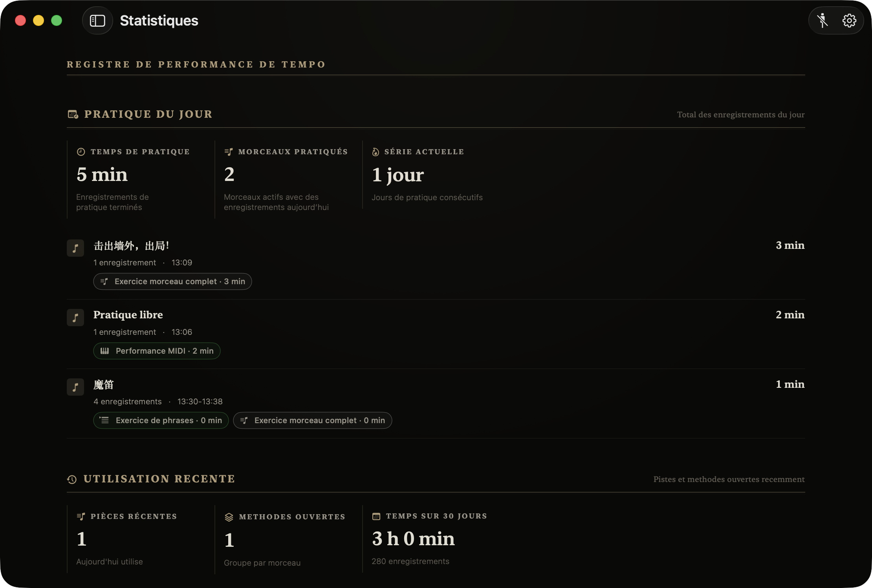Click the music note icon beside Pratique libre
Viewport: 872px width, 588px height.
click(75, 318)
